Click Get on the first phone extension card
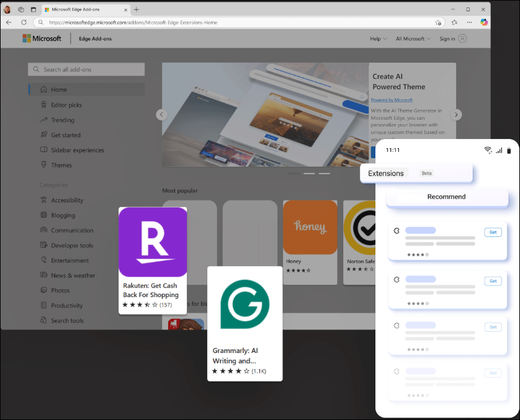 pyautogui.click(x=493, y=233)
